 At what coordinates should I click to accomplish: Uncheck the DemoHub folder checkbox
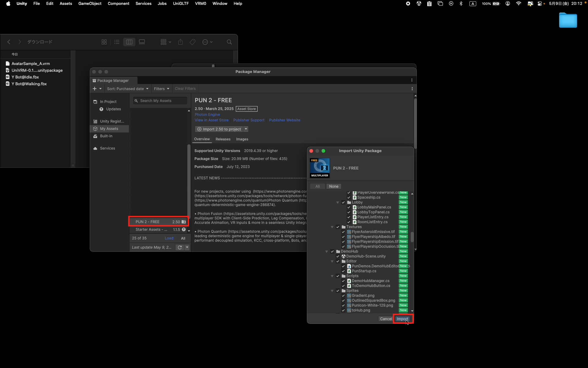click(x=332, y=251)
